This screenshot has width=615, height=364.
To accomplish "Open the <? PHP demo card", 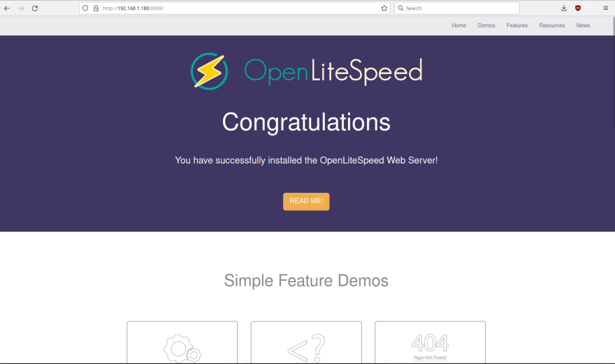I will 306,343.
